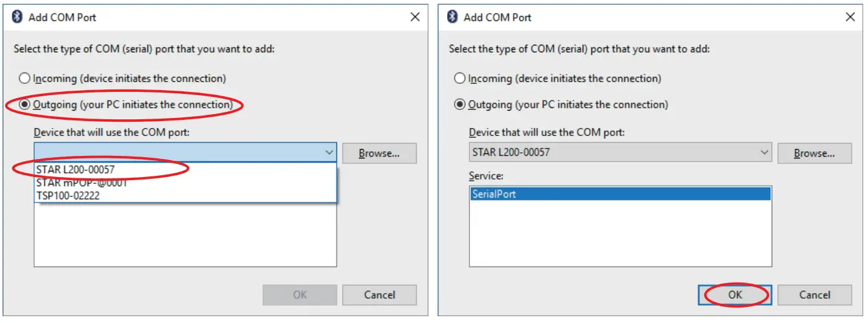The width and height of the screenshot is (868, 323).
Task: Click Cancel in left dialog
Action: 379,295
